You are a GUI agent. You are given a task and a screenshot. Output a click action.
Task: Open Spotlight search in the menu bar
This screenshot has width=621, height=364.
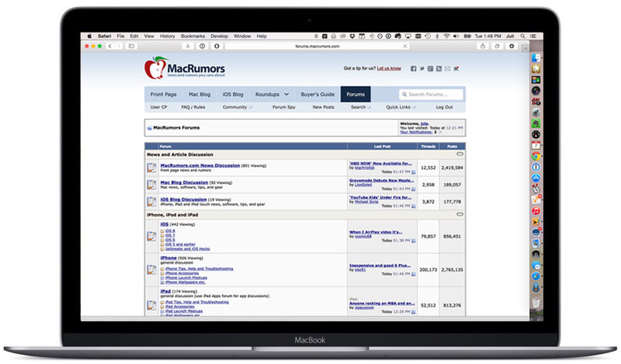coord(523,36)
